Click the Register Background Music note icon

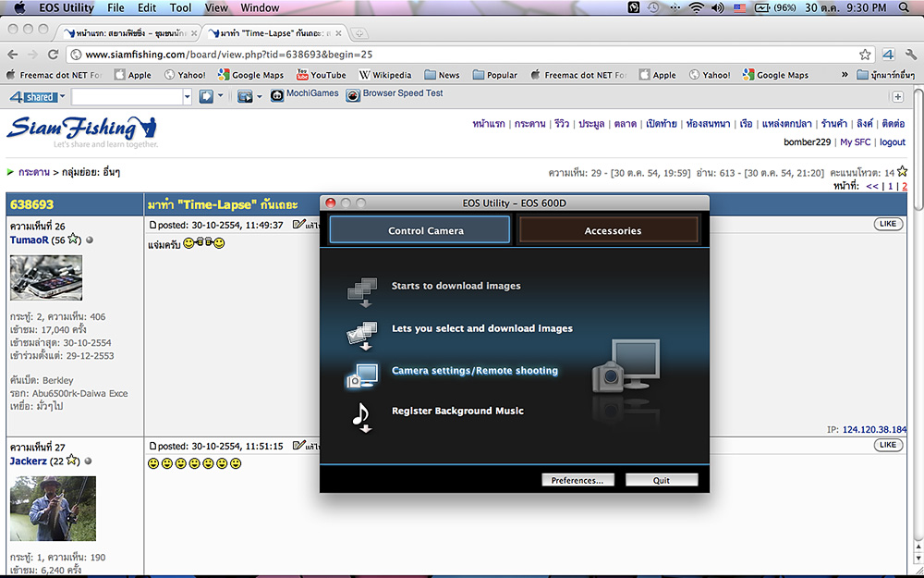click(x=361, y=418)
